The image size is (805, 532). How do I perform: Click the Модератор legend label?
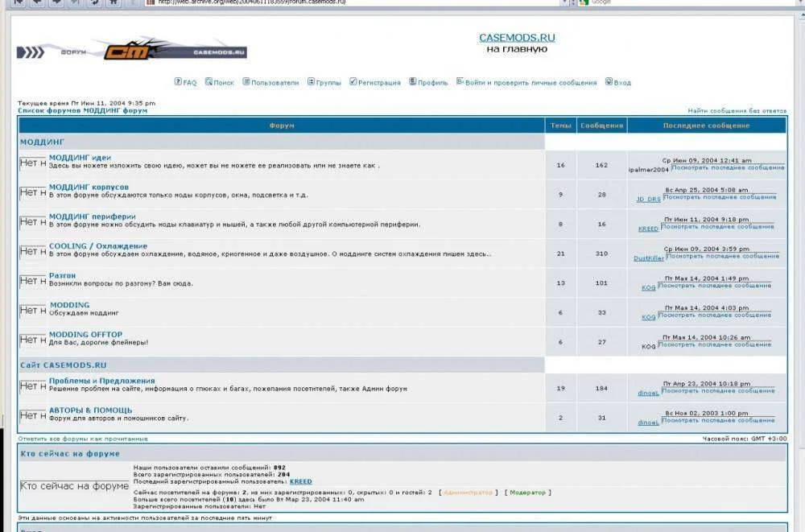coord(527,493)
